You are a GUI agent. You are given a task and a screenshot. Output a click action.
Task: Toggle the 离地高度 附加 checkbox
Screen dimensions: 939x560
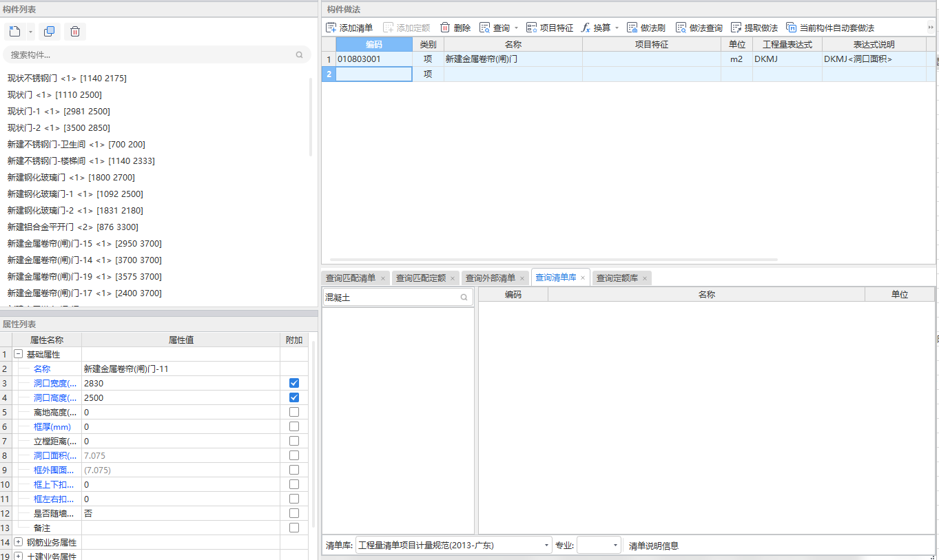294,412
